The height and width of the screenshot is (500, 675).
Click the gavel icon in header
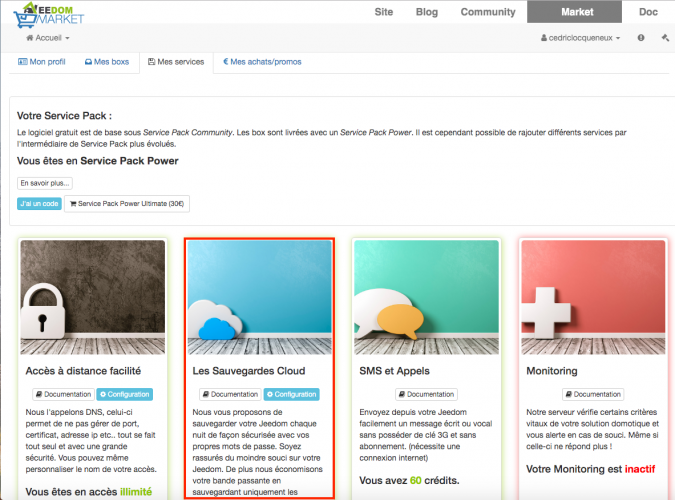[665, 38]
